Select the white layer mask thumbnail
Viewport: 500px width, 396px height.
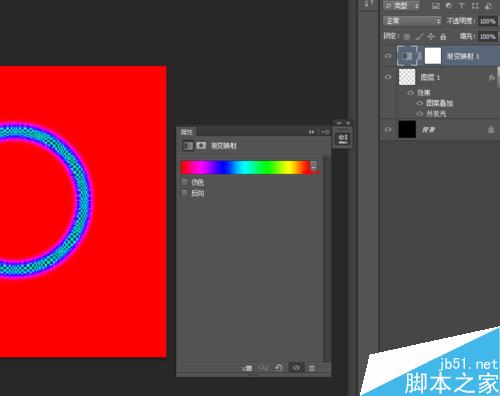click(433, 56)
